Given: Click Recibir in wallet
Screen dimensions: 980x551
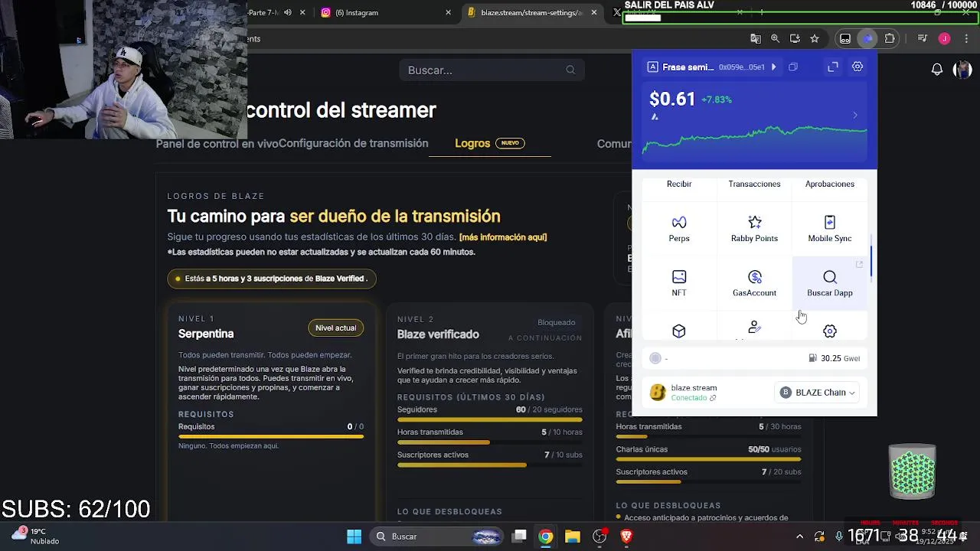Looking at the screenshot, I should point(679,184).
